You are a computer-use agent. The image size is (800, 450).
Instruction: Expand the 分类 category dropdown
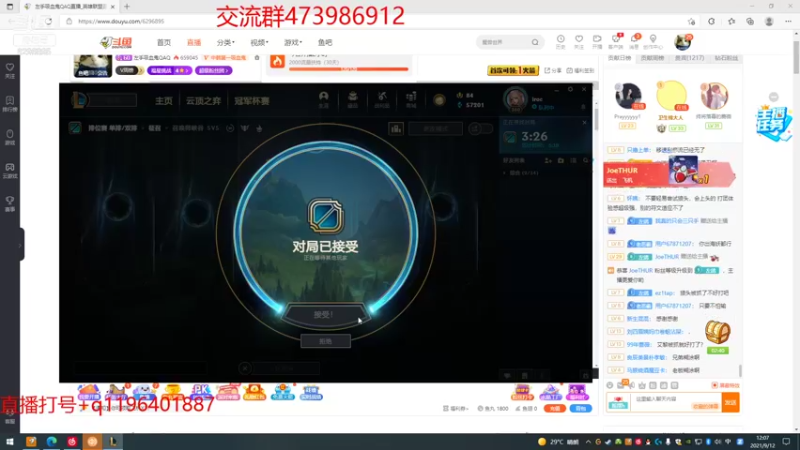226,42
